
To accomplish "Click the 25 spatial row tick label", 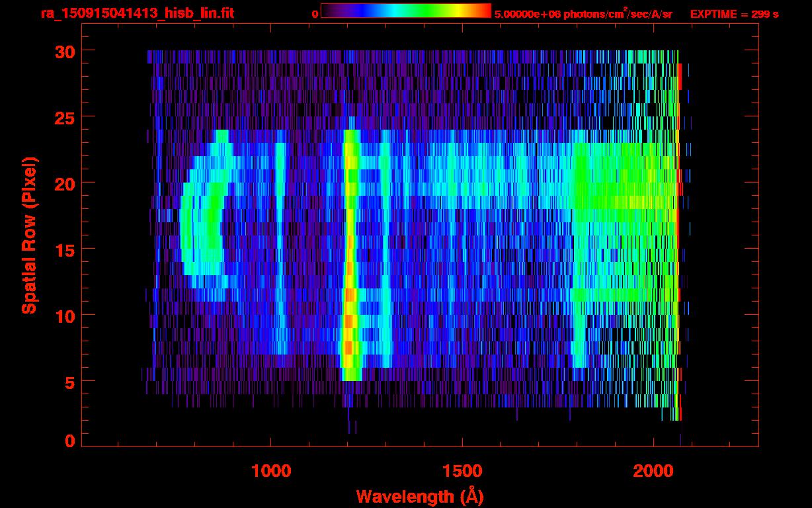I will (64, 117).
